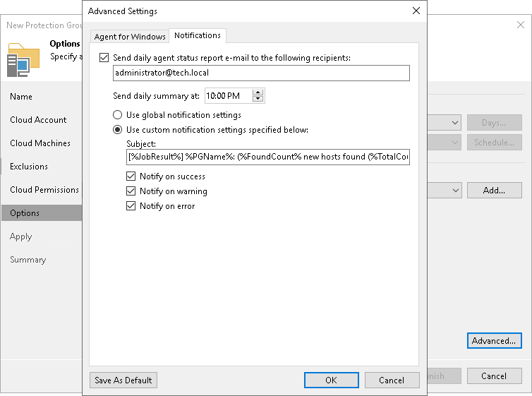Open the Name wizard step
This screenshot has height=396, width=532.
click(21, 97)
